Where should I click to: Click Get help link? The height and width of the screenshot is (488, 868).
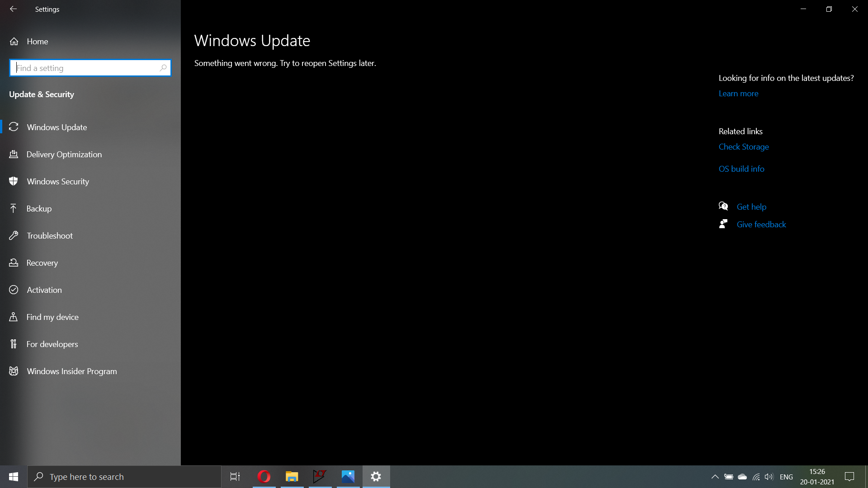pos(751,206)
